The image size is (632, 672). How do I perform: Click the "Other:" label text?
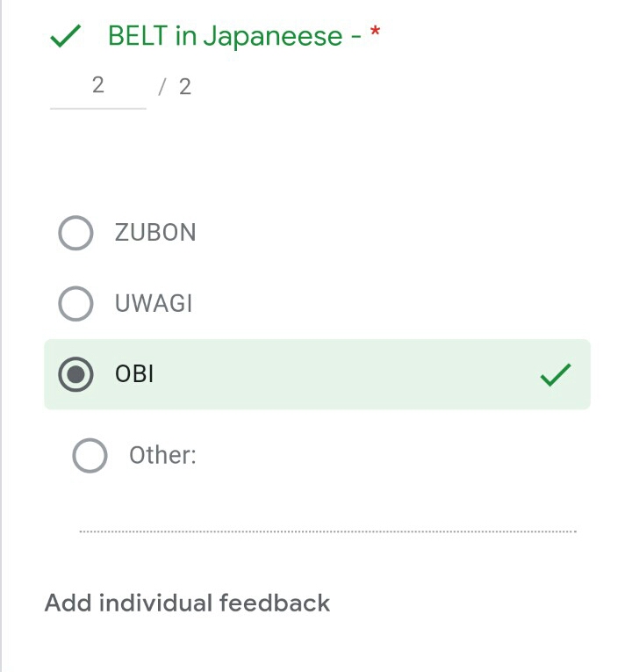pyautogui.click(x=162, y=455)
